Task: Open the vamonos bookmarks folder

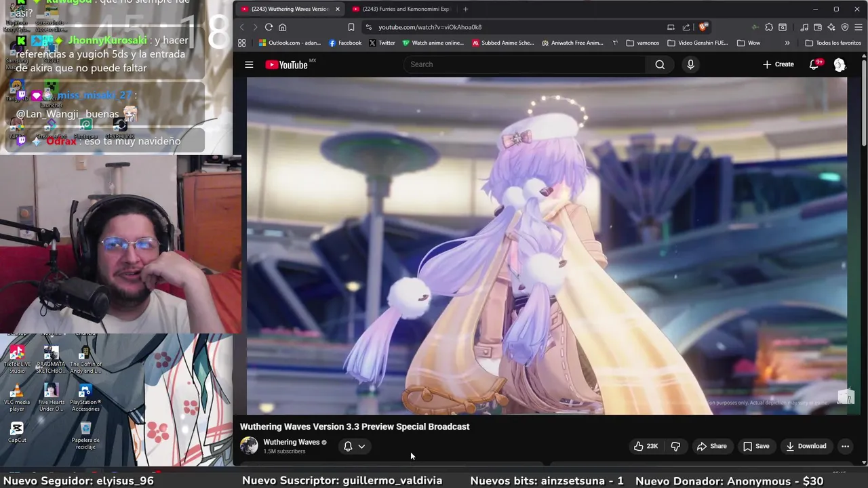Action: (x=642, y=43)
